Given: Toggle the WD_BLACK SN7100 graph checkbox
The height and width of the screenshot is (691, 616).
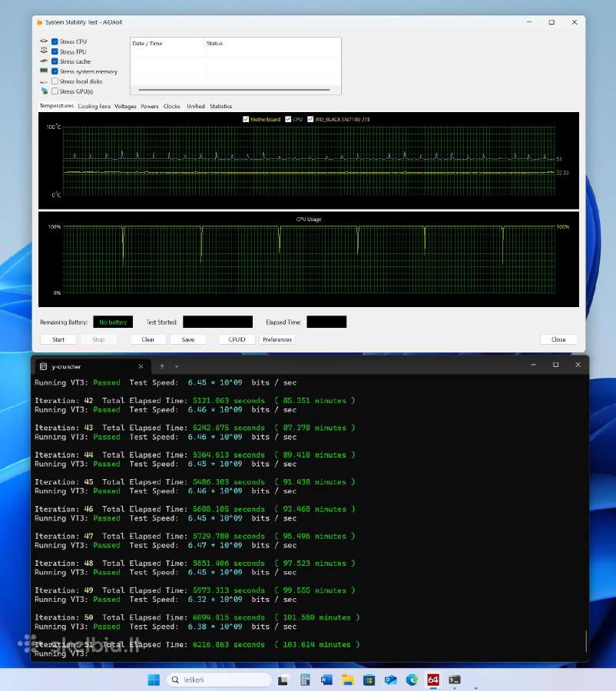Looking at the screenshot, I should (x=310, y=119).
